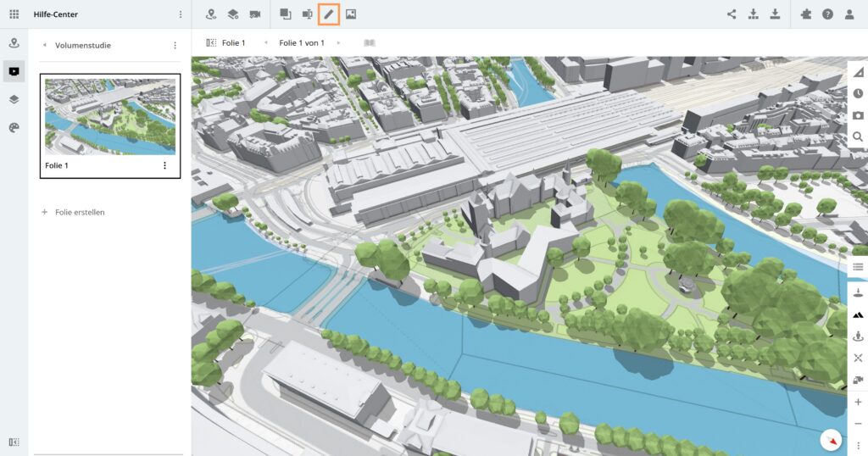Viewport: 868px width, 456px height.
Task: Open three-dot menu next to Hilfe-Center
Action: click(x=180, y=14)
